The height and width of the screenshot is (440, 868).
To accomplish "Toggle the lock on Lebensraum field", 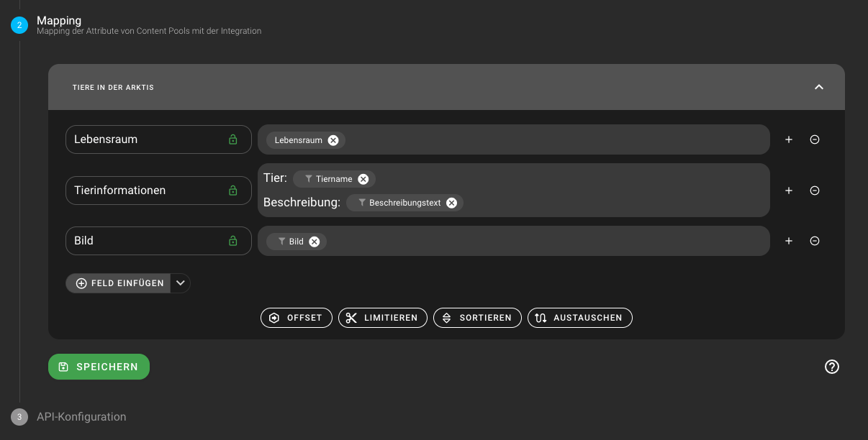I will tap(232, 139).
